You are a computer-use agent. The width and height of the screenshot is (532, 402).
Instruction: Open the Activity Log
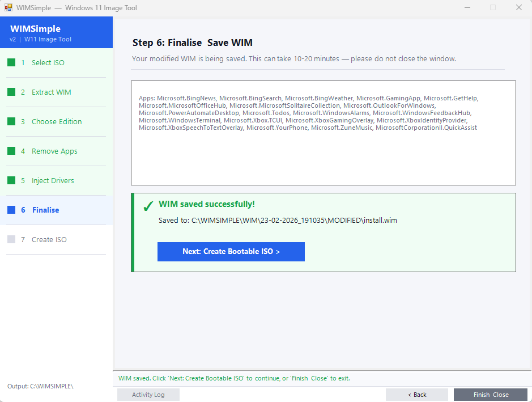click(x=148, y=395)
